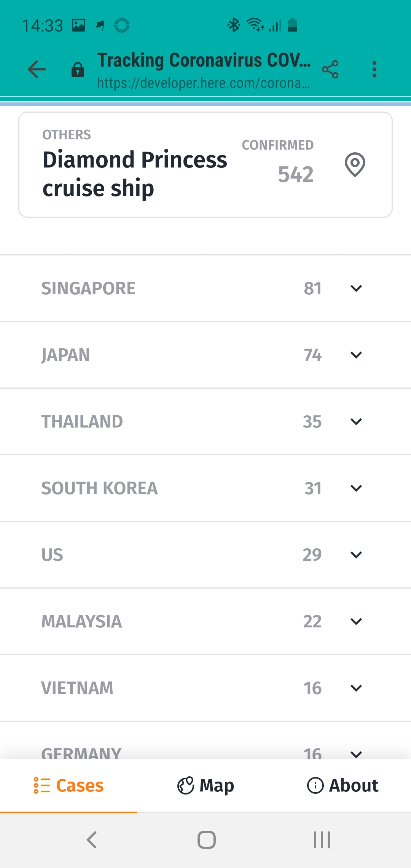Expand the Japan cases chevron
This screenshot has height=868, width=411.
356,355
